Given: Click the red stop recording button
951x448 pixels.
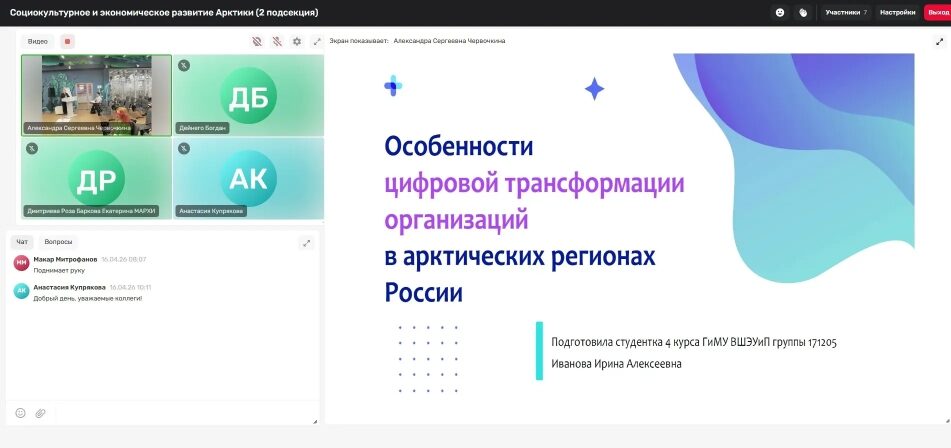Looking at the screenshot, I should pos(67,41).
